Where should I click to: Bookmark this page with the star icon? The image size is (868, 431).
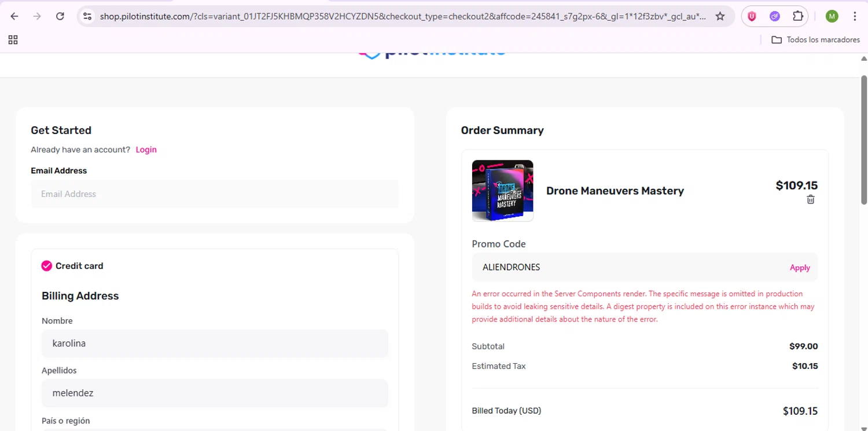coord(720,16)
